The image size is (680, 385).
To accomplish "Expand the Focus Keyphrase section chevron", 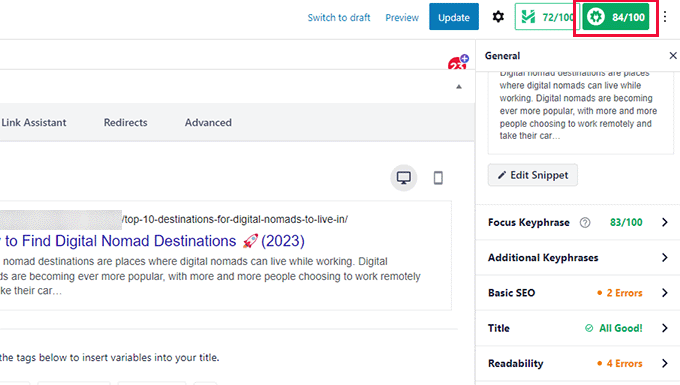I will 665,222.
